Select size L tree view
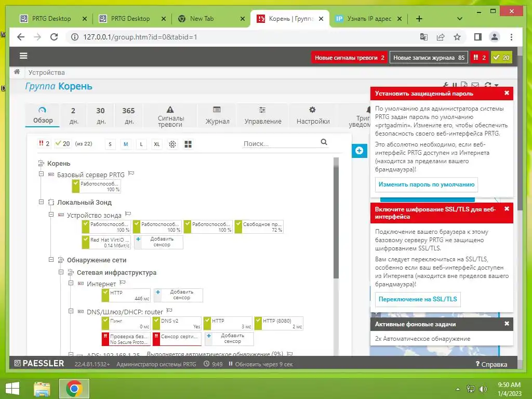 pyautogui.click(x=141, y=144)
